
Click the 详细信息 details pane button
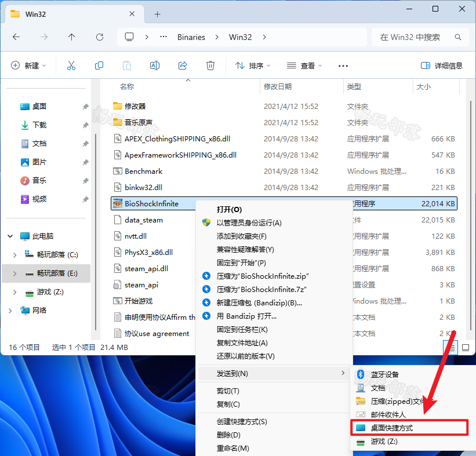pyautogui.click(x=442, y=65)
